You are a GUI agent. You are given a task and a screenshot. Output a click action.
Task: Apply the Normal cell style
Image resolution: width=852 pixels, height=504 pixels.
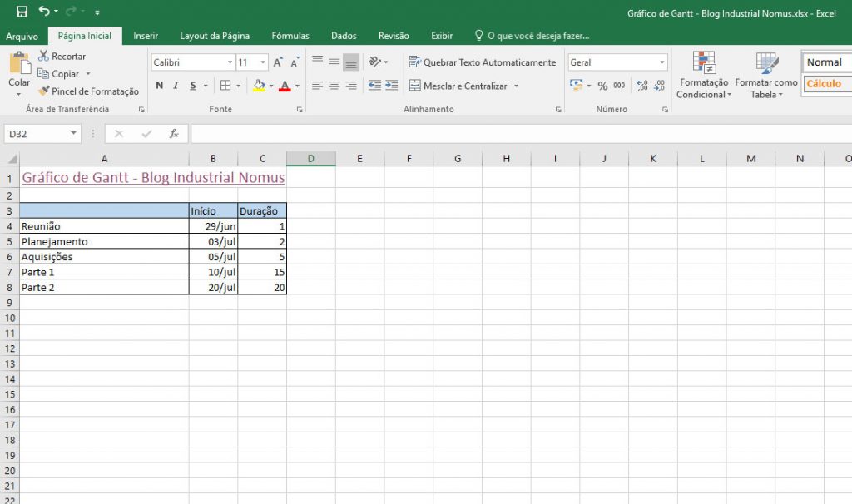827,62
